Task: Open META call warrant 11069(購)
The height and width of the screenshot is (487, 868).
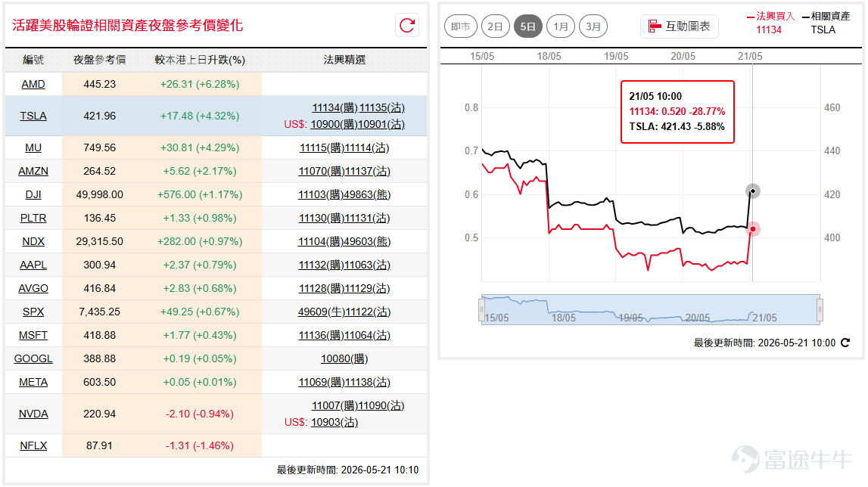Action: click(321, 383)
